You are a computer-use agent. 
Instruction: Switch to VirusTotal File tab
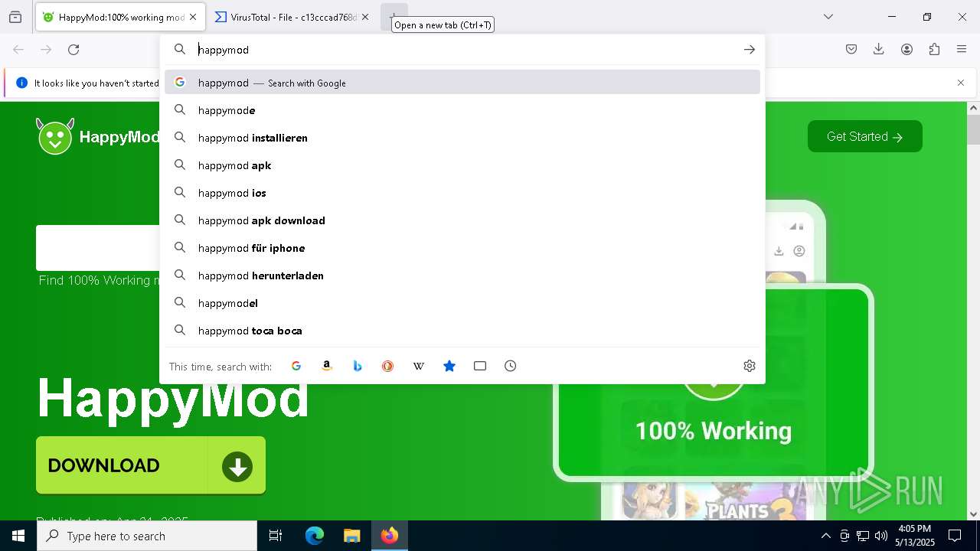[292, 17]
